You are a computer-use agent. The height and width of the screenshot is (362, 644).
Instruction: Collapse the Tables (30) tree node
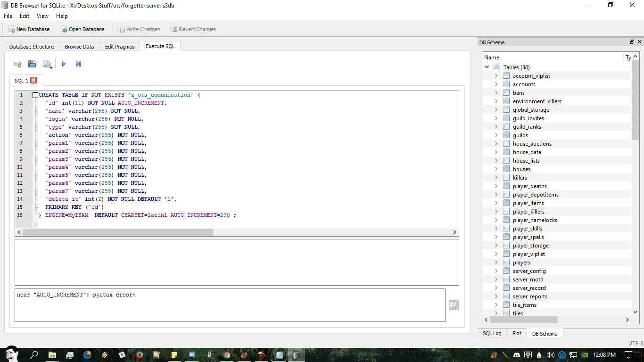pos(487,67)
